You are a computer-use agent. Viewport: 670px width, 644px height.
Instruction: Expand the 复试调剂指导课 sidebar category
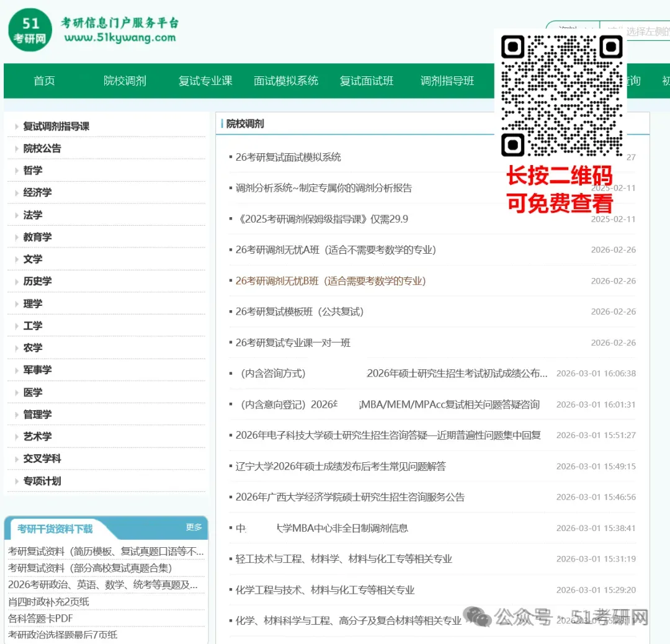[x=56, y=127]
